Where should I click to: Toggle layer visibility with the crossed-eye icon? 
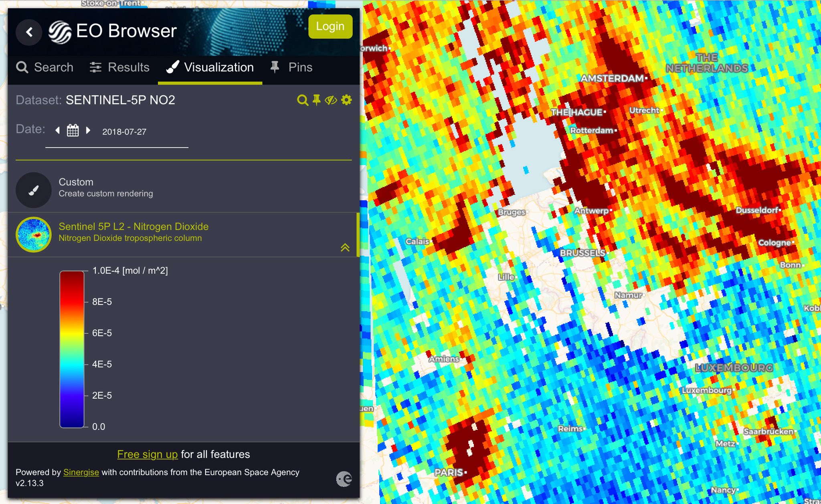coord(331,100)
